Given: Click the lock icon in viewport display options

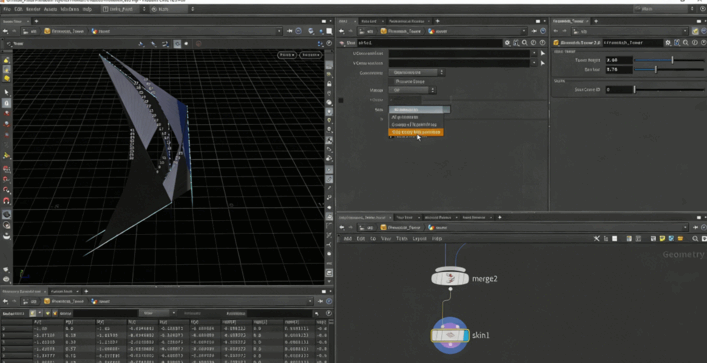Looking at the screenshot, I should pyautogui.click(x=330, y=83).
